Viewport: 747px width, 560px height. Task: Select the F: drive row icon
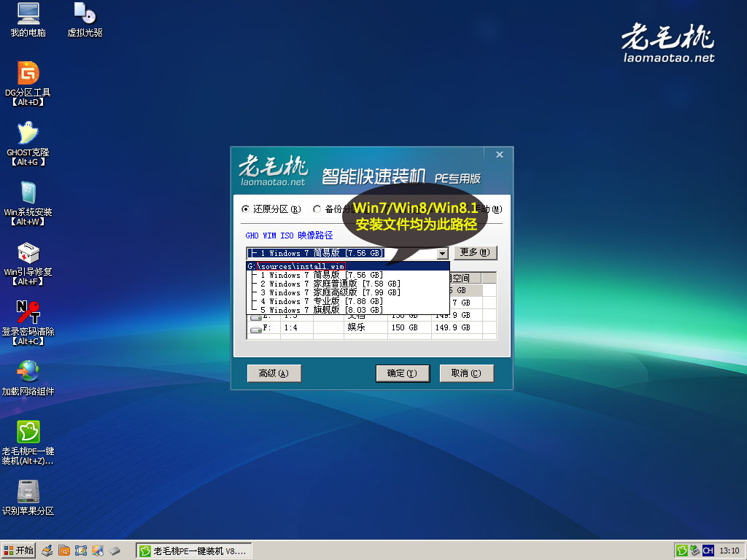[256, 328]
